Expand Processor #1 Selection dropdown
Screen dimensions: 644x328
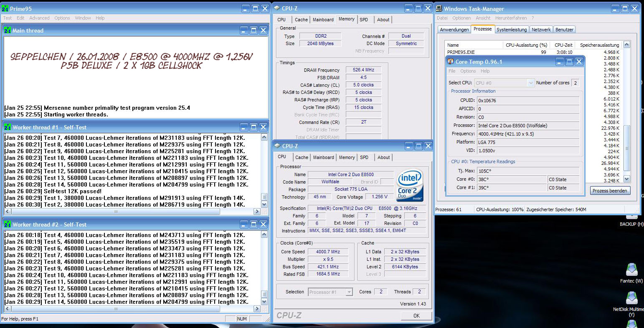click(349, 292)
